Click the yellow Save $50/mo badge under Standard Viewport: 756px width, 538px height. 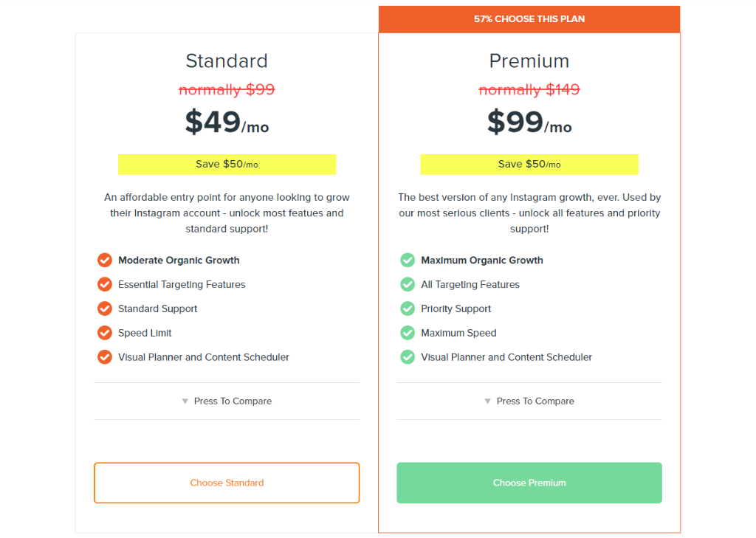click(227, 165)
